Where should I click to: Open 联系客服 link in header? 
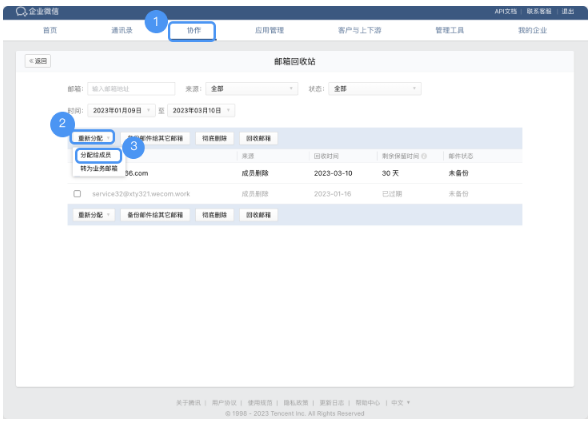click(538, 11)
